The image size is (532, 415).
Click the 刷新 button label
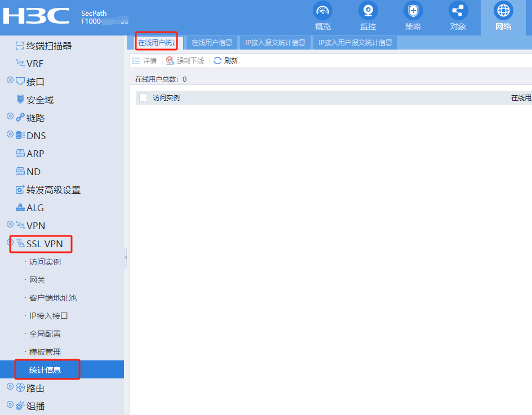[230, 61]
